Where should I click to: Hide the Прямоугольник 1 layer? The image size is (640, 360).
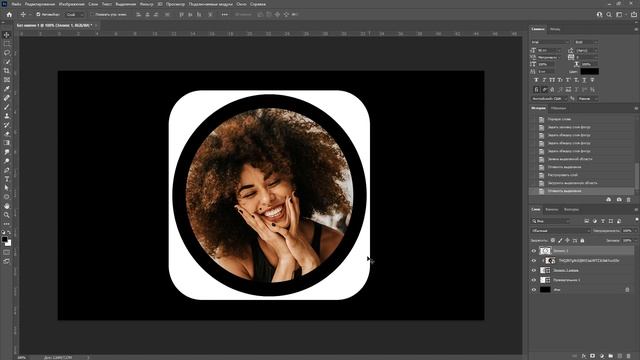coord(533,280)
